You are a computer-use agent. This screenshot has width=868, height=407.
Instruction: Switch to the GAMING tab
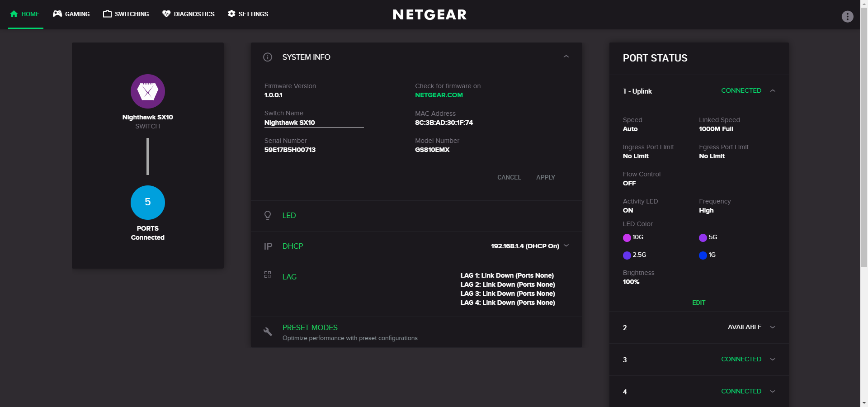[x=71, y=14]
